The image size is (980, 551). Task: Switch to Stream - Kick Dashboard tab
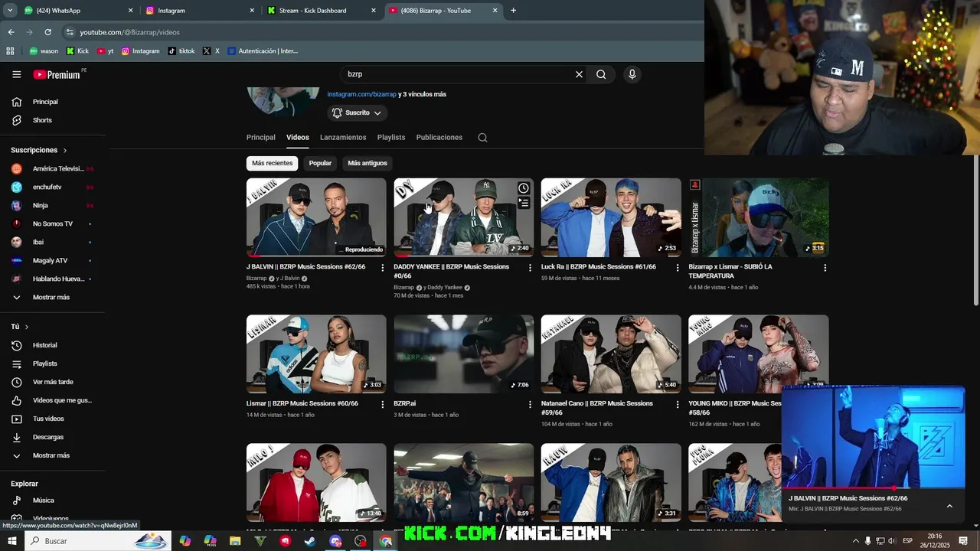(x=322, y=11)
